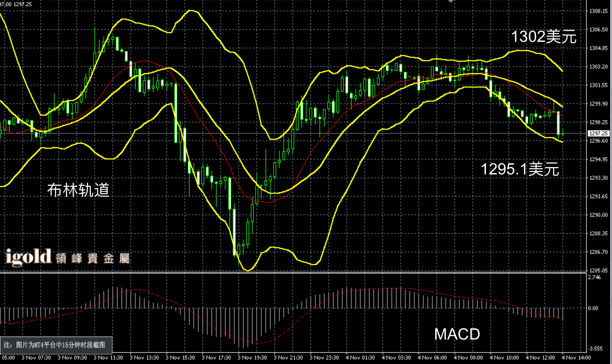Click the 1295.1美元 support annotation
Screen dimensions: 612x364
[520, 169]
